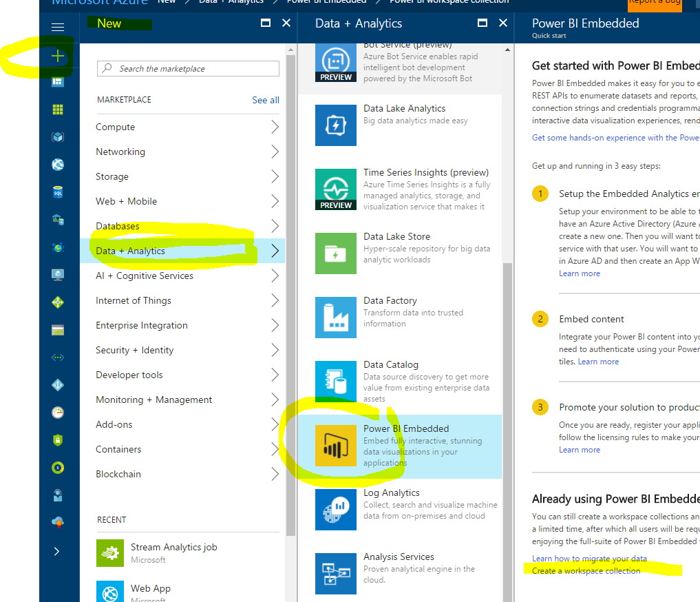Click See all marketplace link
This screenshot has width=700, height=602.
(266, 100)
